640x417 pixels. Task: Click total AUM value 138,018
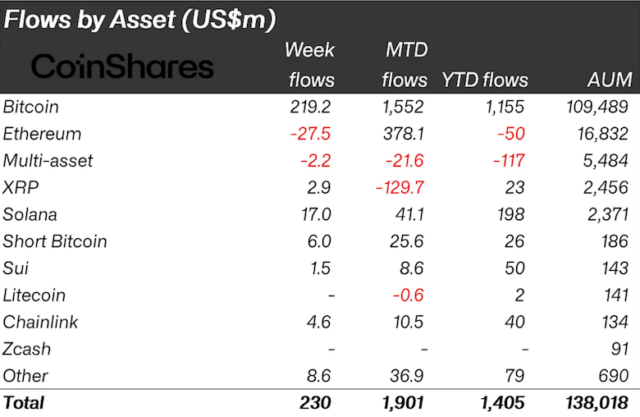(x=596, y=403)
